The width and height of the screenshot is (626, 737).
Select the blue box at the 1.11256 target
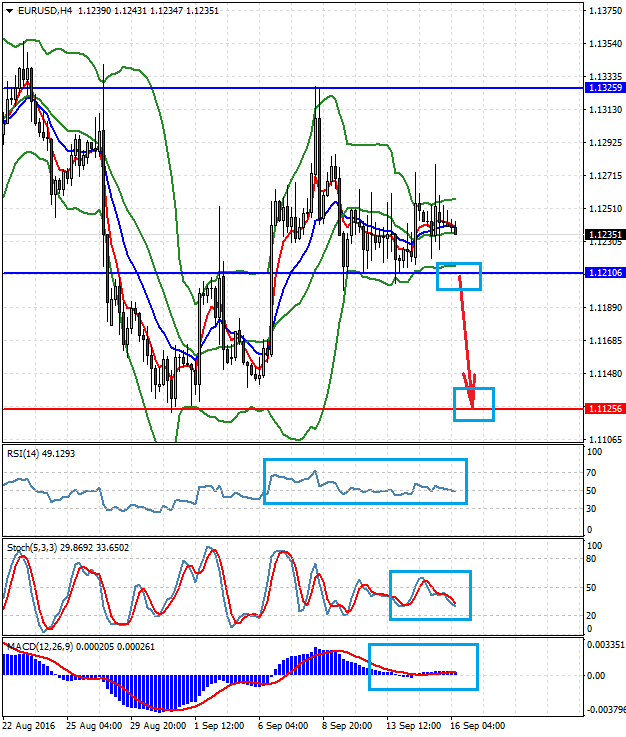click(x=474, y=404)
